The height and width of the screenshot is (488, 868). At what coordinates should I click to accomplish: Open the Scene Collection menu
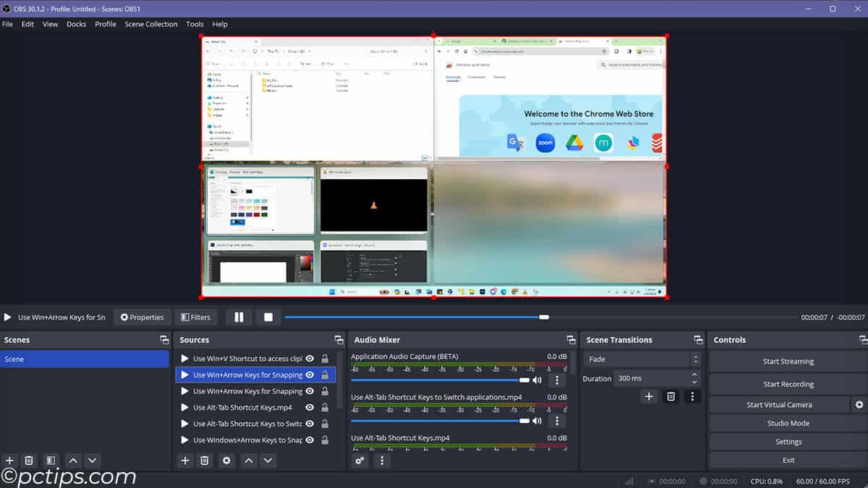click(150, 24)
